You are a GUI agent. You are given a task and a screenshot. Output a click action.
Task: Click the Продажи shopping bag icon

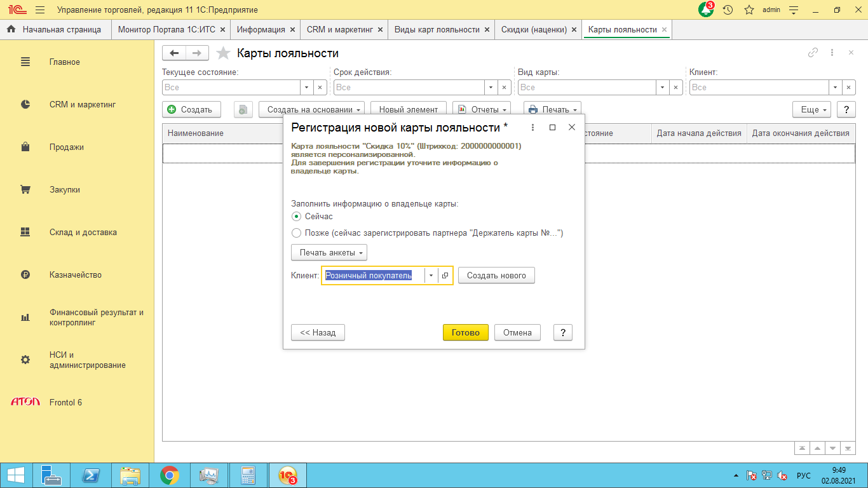tap(25, 147)
